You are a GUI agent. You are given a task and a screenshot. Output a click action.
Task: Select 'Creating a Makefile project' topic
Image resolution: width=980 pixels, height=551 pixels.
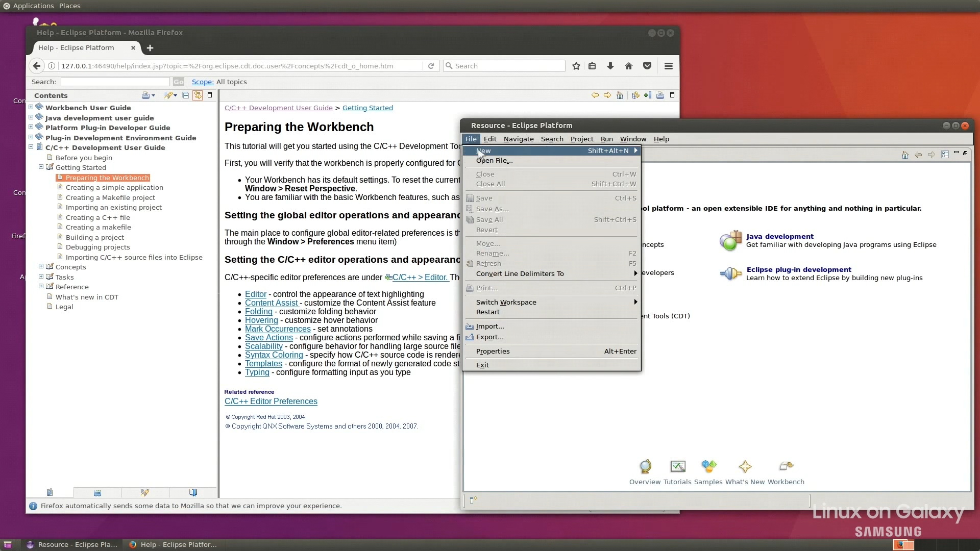pyautogui.click(x=110, y=197)
